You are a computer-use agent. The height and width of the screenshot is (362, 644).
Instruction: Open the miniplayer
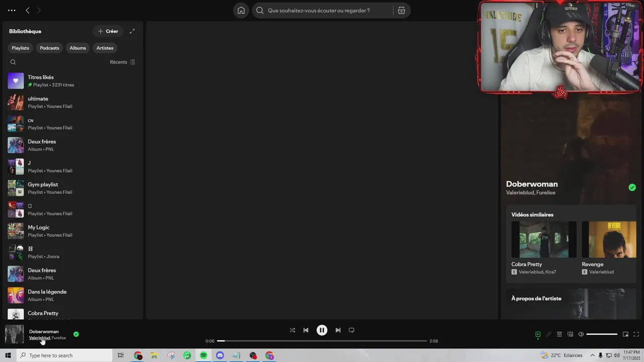625,334
